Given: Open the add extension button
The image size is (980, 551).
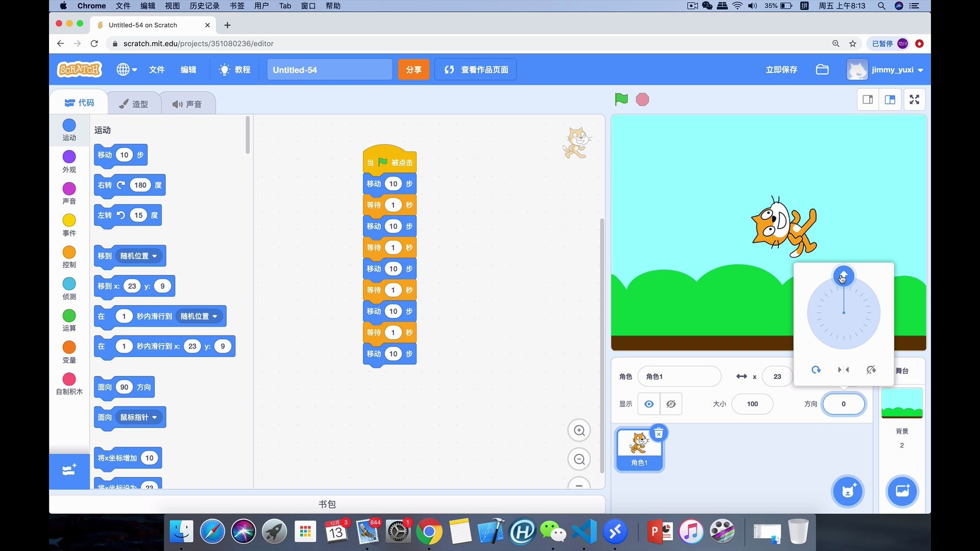Looking at the screenshot, I should pyautogui.click(x=69, y=470).
